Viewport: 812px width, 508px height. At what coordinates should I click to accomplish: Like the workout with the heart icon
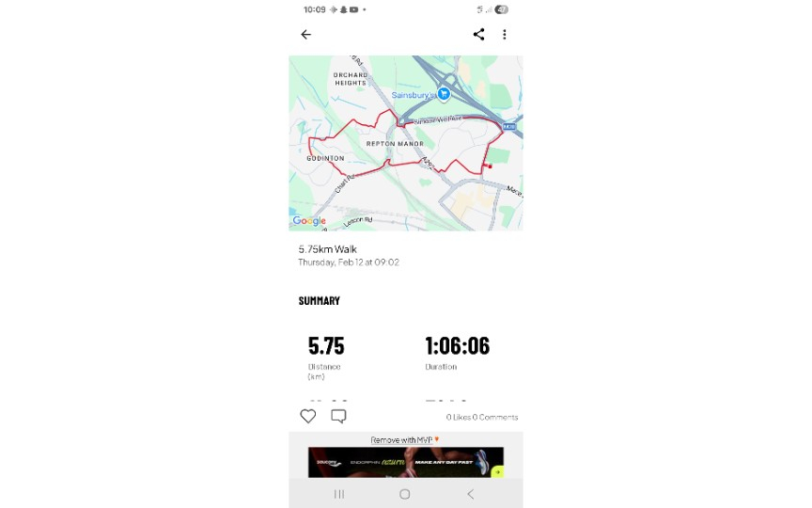point(308,416)
